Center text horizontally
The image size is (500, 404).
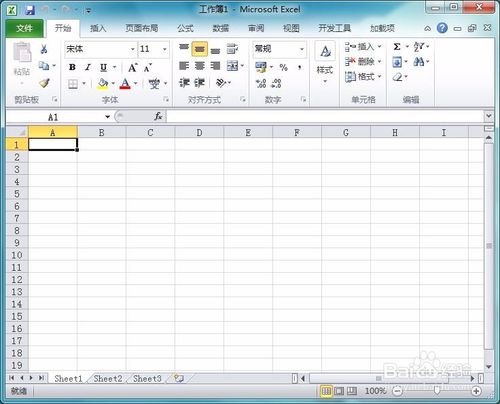(x=199, y=66)
